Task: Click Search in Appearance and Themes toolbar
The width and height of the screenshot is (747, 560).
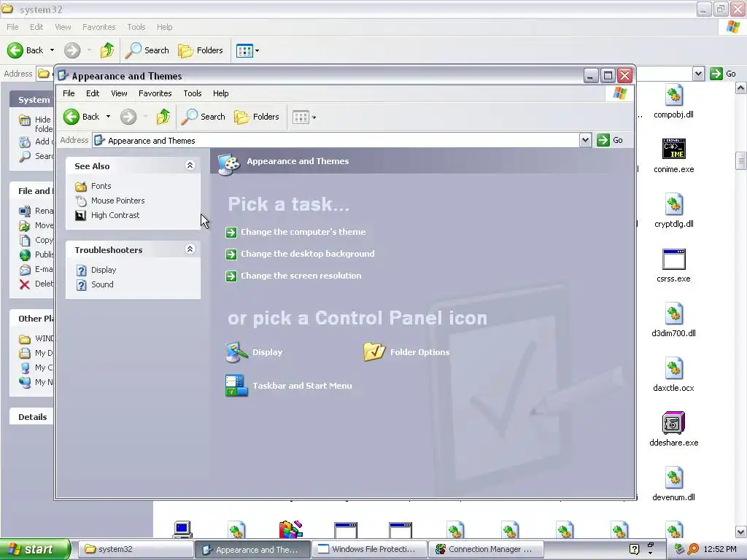Action: [203, 117]
